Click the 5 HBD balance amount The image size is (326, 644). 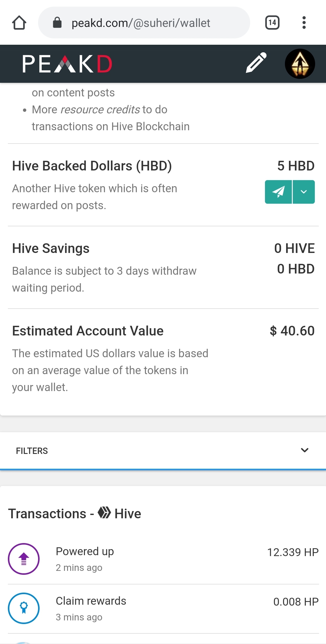point(296,166)
